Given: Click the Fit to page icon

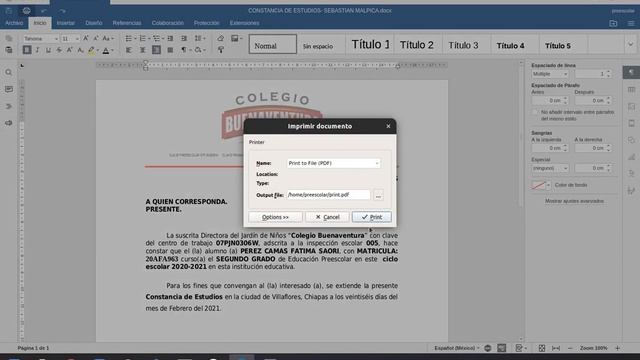Looking at the screenshot, I should 542,348.
